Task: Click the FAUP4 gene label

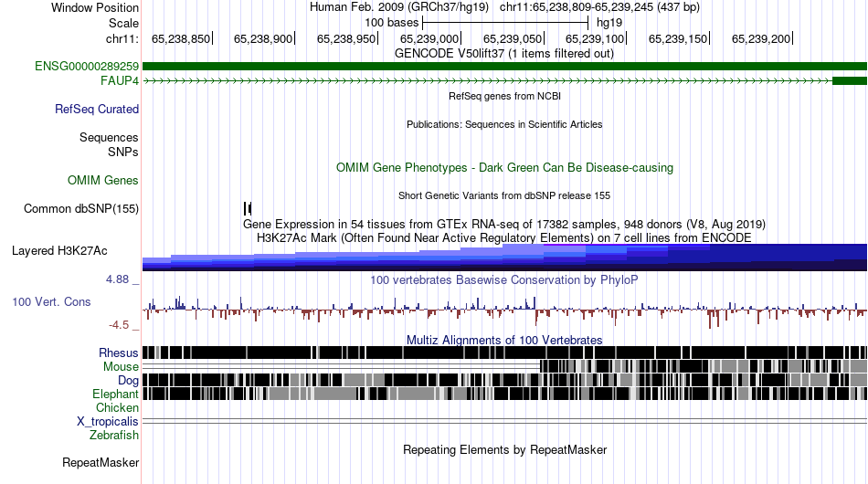Action: click(120, 80)
